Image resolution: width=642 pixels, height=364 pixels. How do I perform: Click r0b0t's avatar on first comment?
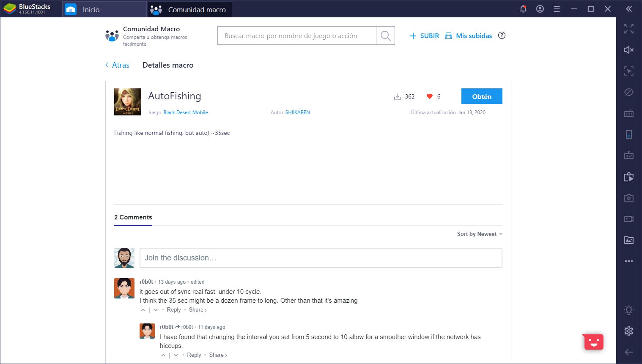(x=124, y=288)
